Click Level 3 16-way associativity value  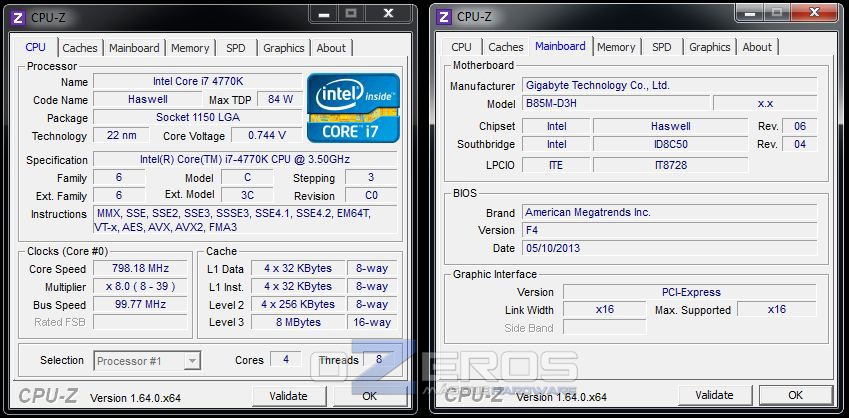(371, 322)
